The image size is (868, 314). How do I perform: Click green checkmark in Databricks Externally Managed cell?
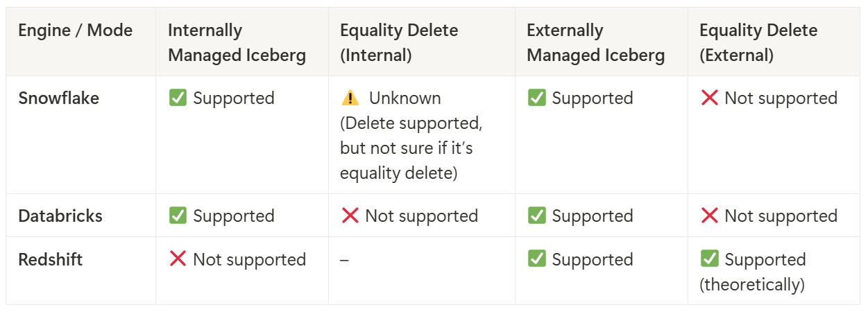(536, 216)
